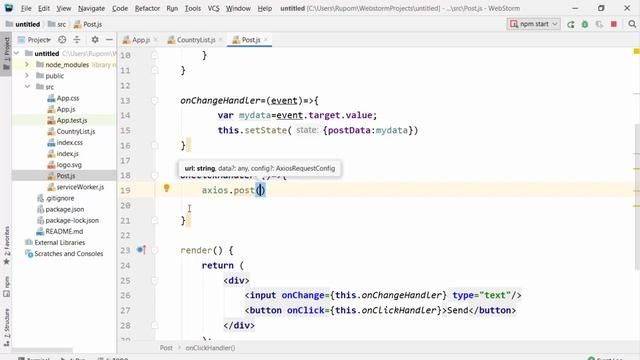
Task: Click src in navigation breadcrumb
Action: tap(57, 24)
